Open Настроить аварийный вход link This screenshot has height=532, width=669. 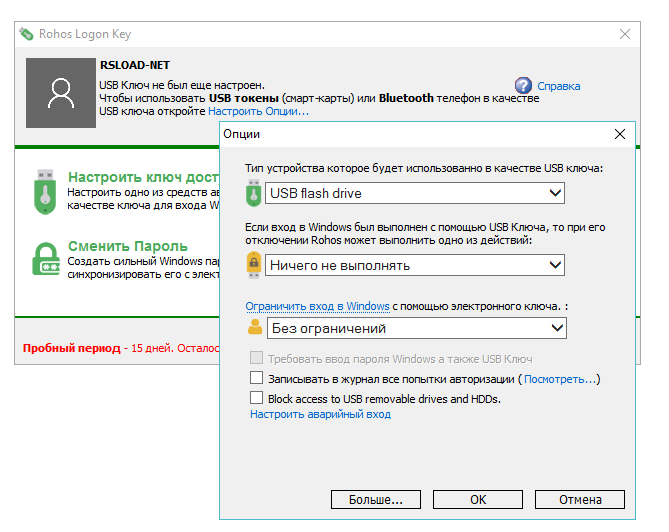(x=320, y=414)
